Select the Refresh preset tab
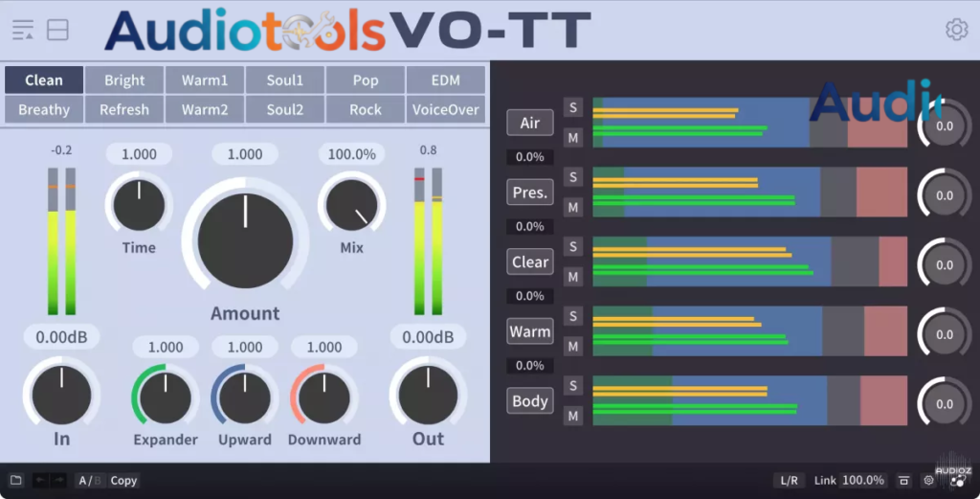This screenshot has height=499, width=980. click(124, 109)
